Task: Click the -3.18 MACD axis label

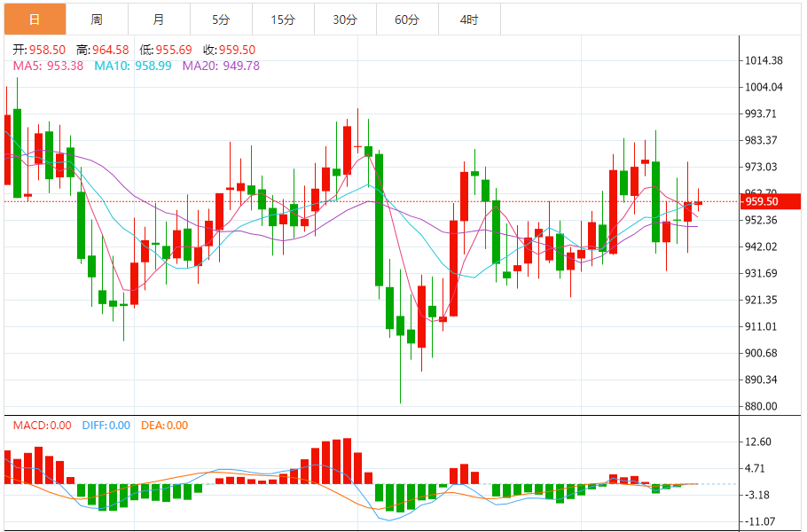Action: coord(756,495)
